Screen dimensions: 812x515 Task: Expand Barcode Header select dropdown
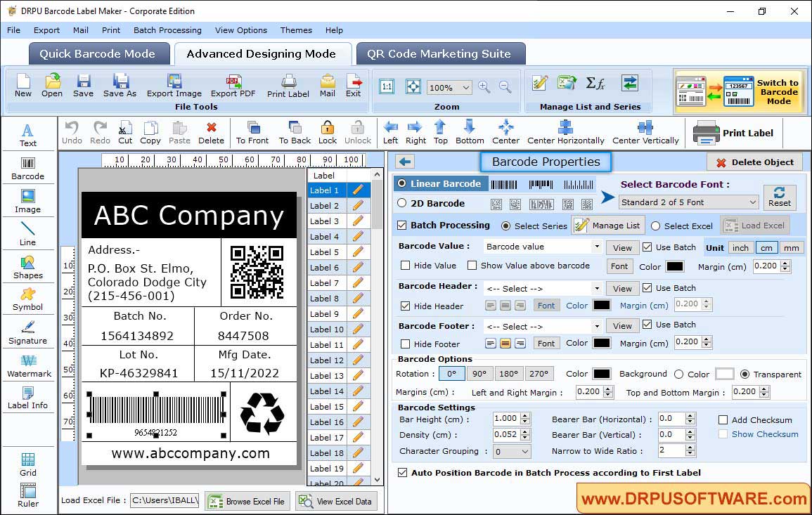coord(597,288)
